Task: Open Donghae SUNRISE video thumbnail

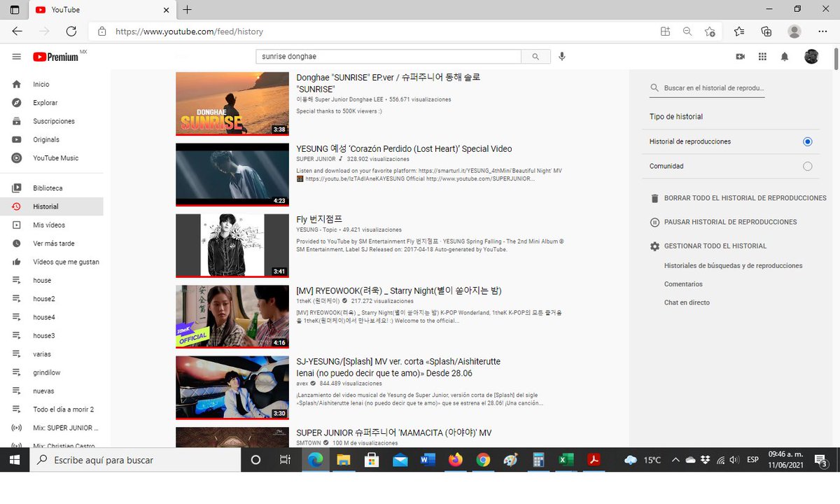Action: click(x=232, y=104)
